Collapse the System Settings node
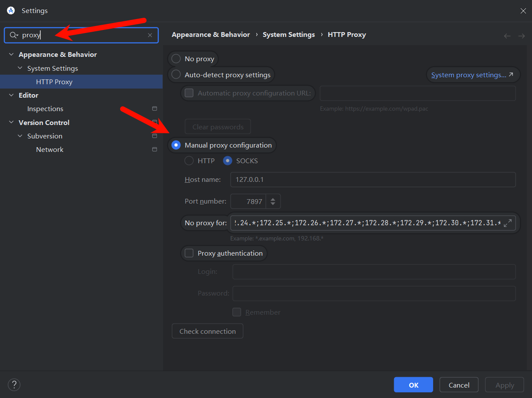Viewport: 532px width, 398px height. point(20,69)
